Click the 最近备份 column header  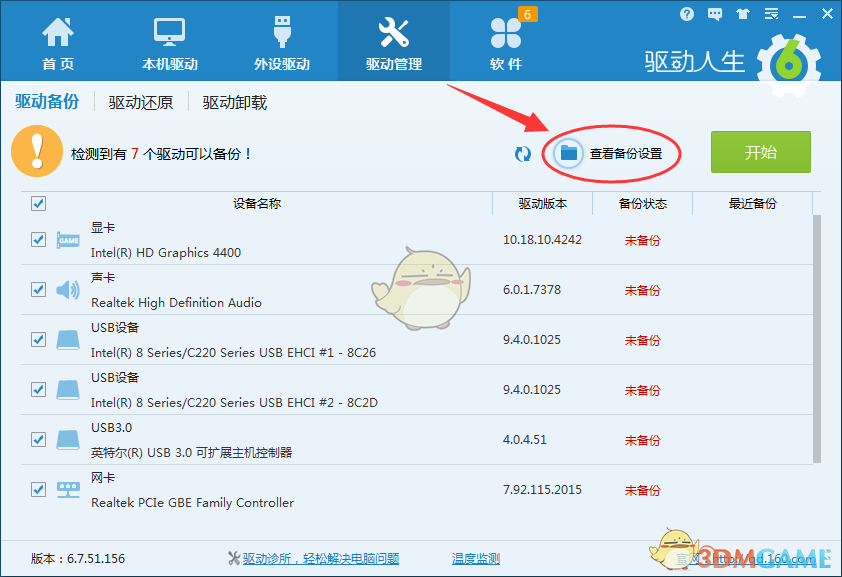tap(752, 203)
